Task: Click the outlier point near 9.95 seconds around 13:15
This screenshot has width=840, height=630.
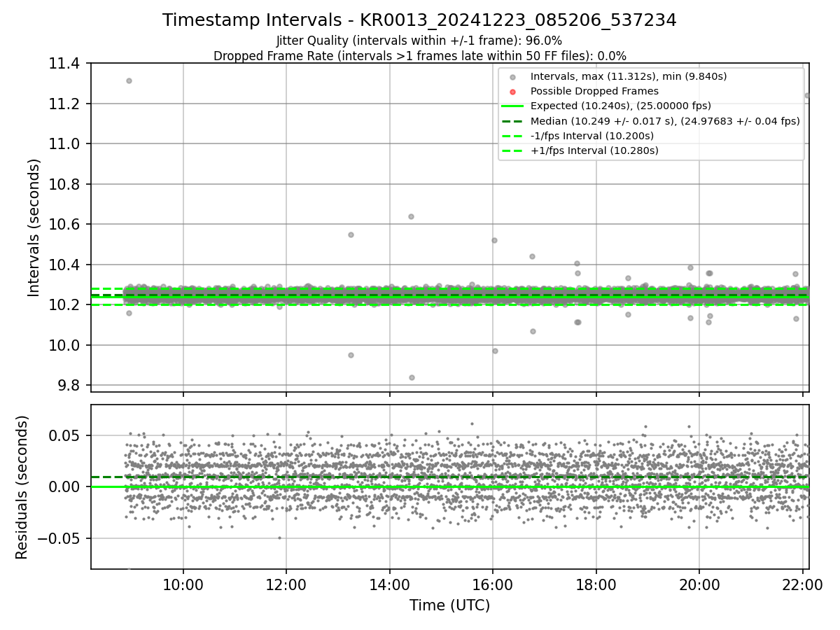Action: coord(351,355)
